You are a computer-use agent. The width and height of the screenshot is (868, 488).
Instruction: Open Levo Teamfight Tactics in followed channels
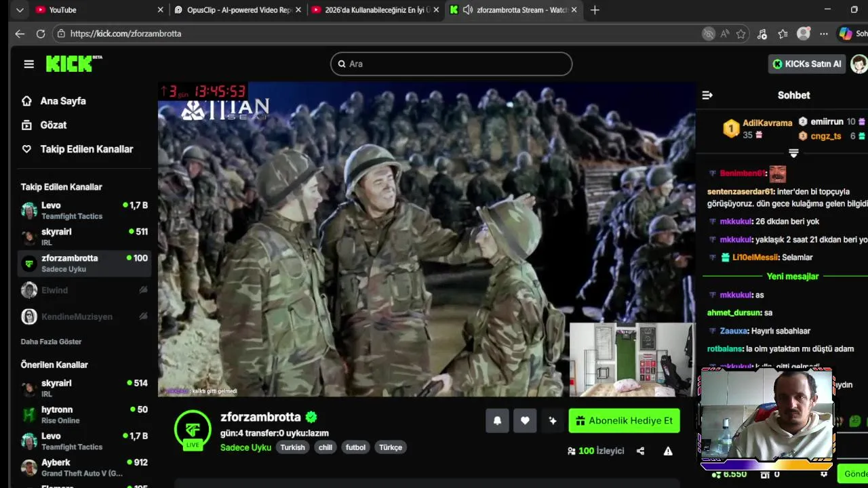click(84, 210)
